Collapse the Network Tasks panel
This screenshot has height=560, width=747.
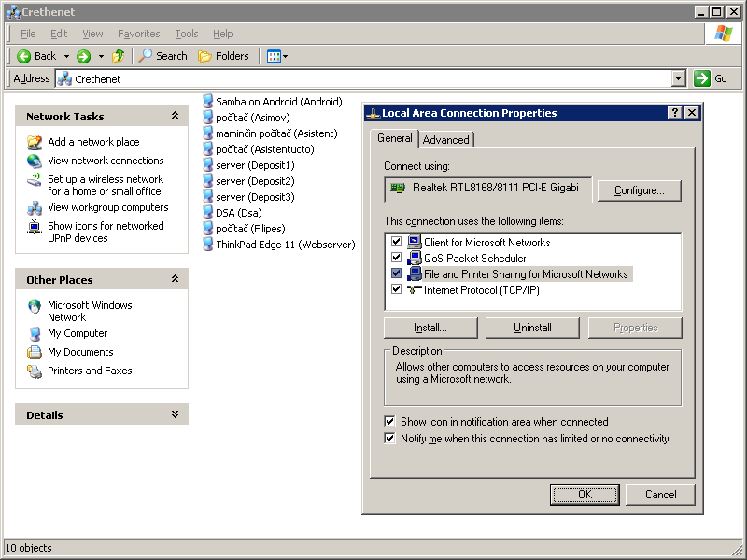pos(175,116)
